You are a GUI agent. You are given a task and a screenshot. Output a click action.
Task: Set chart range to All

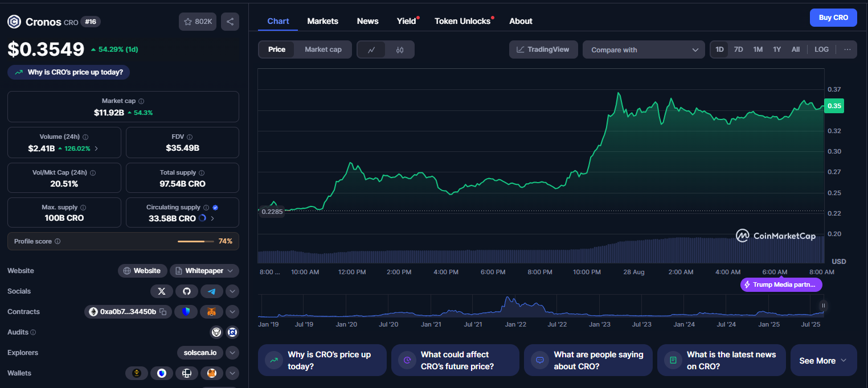[x=796, y=49]
